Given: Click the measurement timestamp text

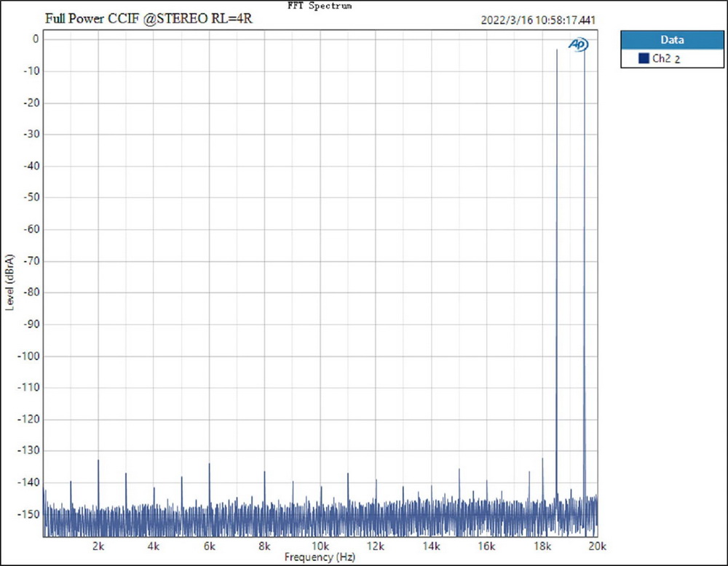Looking at the screenshot, I should coord(539,20).
